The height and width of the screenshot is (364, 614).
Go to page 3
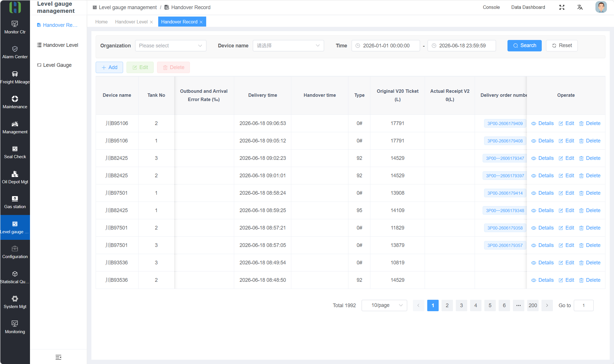(x=461, y=305)
